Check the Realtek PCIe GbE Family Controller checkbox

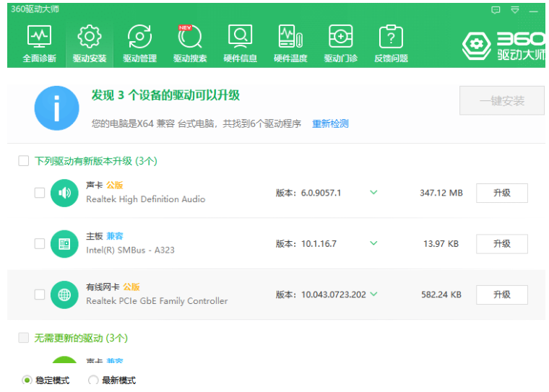[40, 295]
